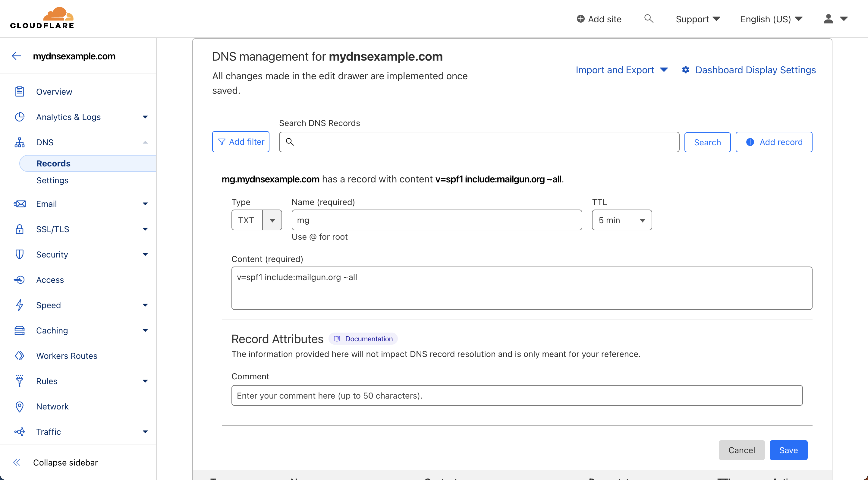Screen dimensions: 868x480
Task: Open the Documentation link in Record Attributes
Action: pyautogui.click(x=363, y=338)
